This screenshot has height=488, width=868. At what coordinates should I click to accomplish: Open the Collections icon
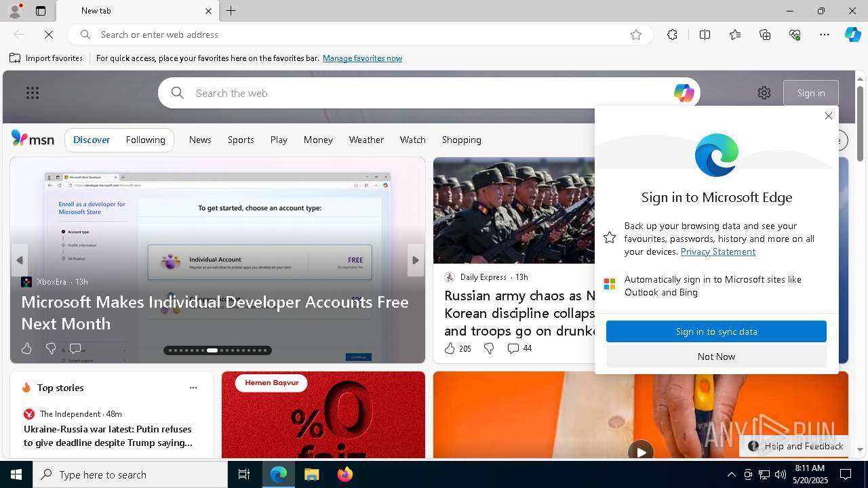coord(765,35)
